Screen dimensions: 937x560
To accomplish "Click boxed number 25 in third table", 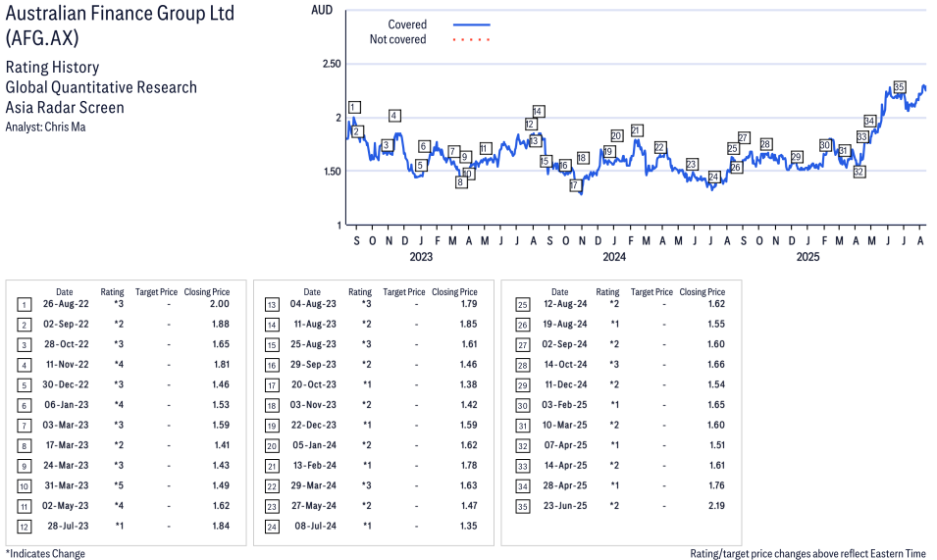I will pyautogui.click(x=523, y=305).
